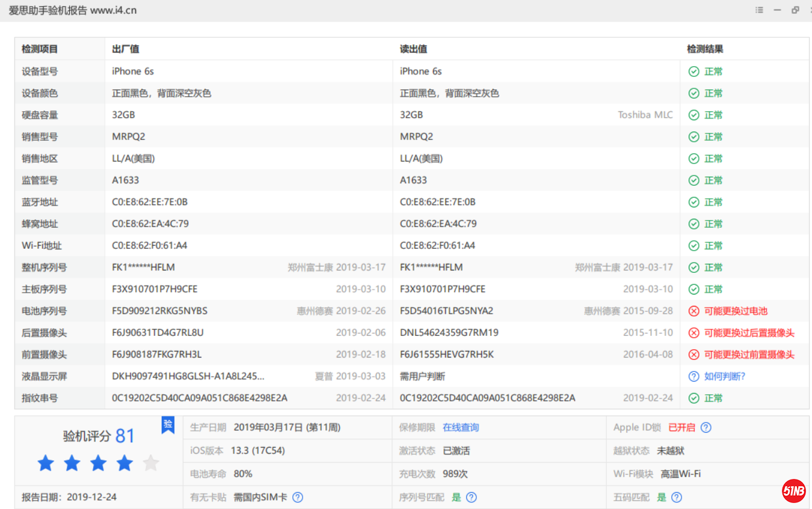Click red X icon for battery replacement warning
Viewport: 812px width, 509px height.
[694, 311]
